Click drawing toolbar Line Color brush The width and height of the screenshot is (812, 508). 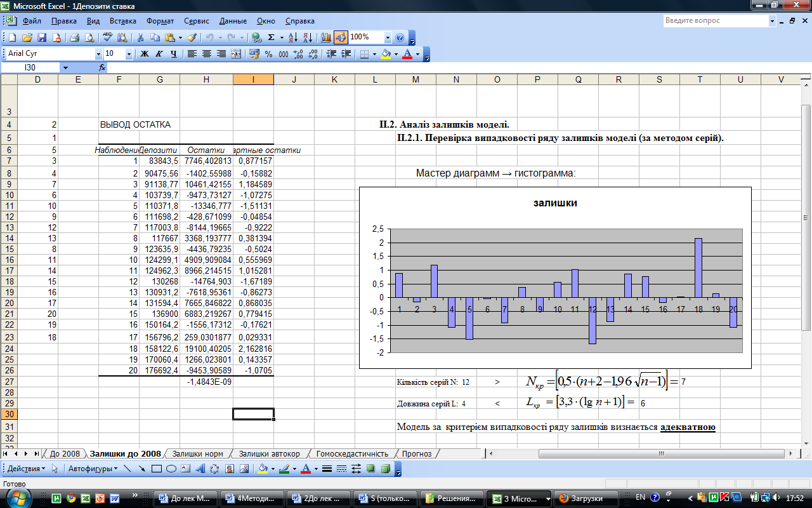[284, 469]
